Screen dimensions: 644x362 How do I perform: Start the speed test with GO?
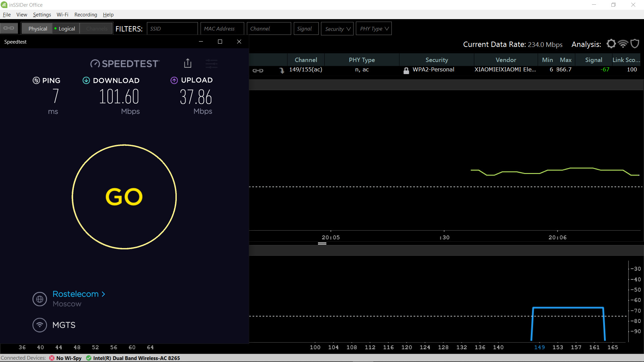[124, 197]
